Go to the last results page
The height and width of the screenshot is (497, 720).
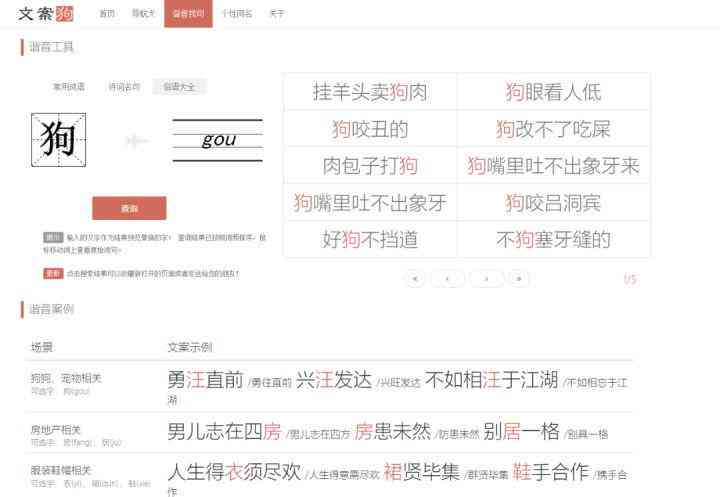click(x=519, y=278)
